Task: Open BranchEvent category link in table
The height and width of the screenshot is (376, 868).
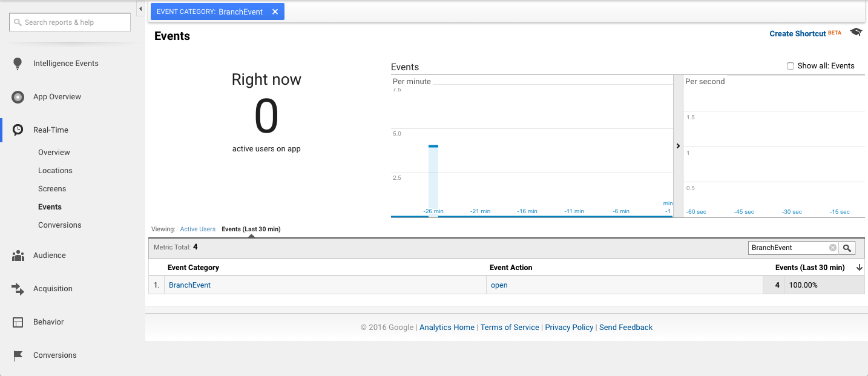Action: 189,285
